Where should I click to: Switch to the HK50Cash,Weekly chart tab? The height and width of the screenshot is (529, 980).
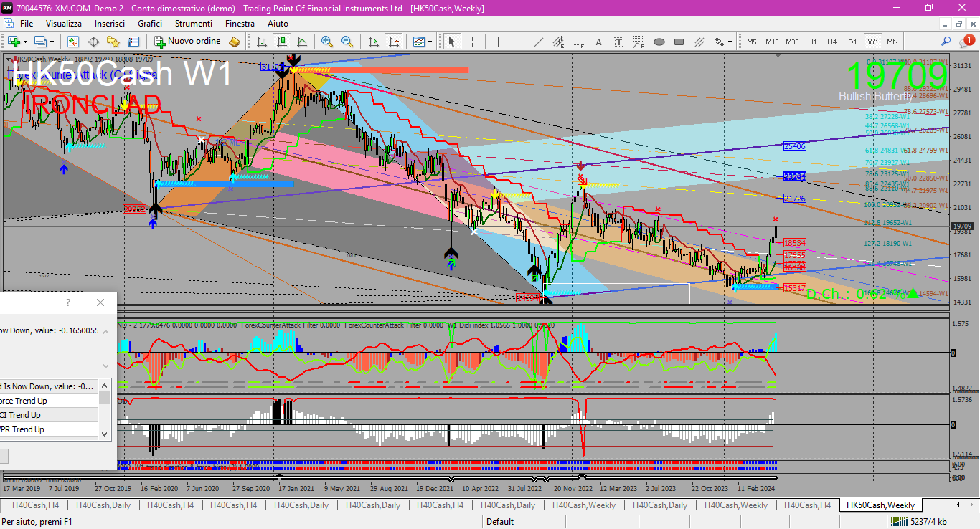(x=880, y=505)
